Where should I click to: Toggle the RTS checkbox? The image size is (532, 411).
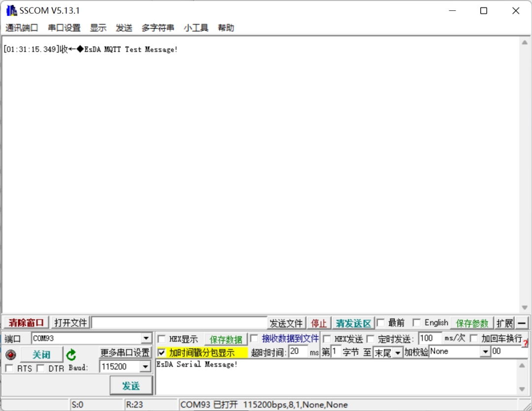(8, 368)
